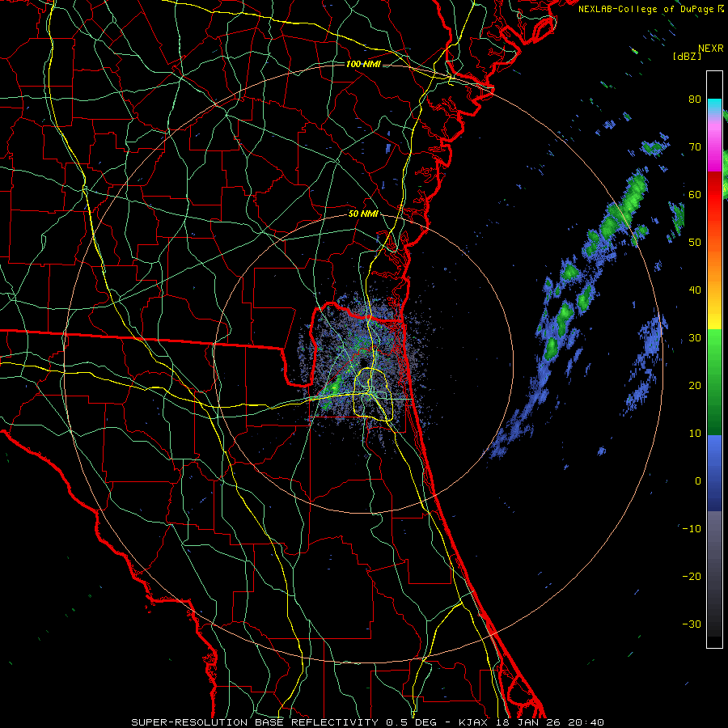This screenshot has height=728, width=728.
Task: Click the 80 dBZ scale value
Action: [x=695, y=99]
